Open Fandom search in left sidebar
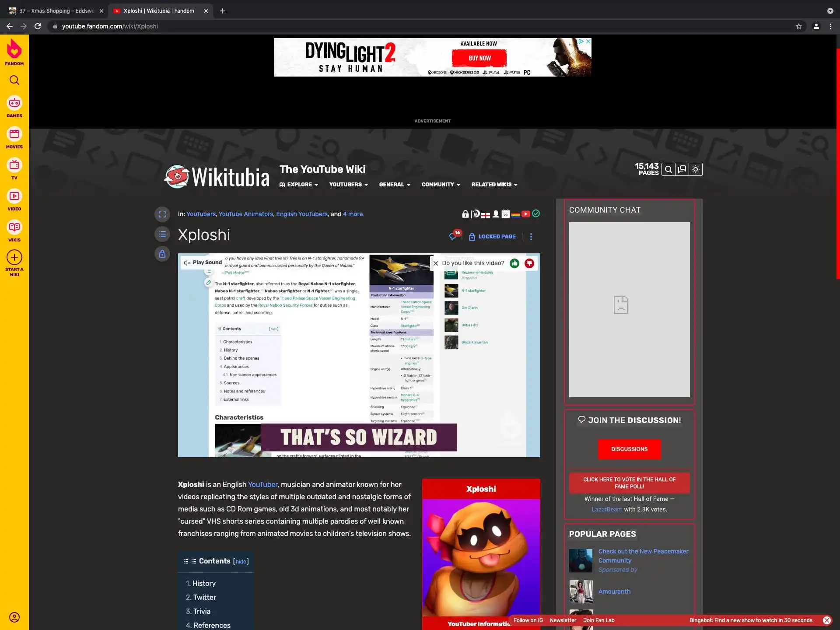 point(14,80)
